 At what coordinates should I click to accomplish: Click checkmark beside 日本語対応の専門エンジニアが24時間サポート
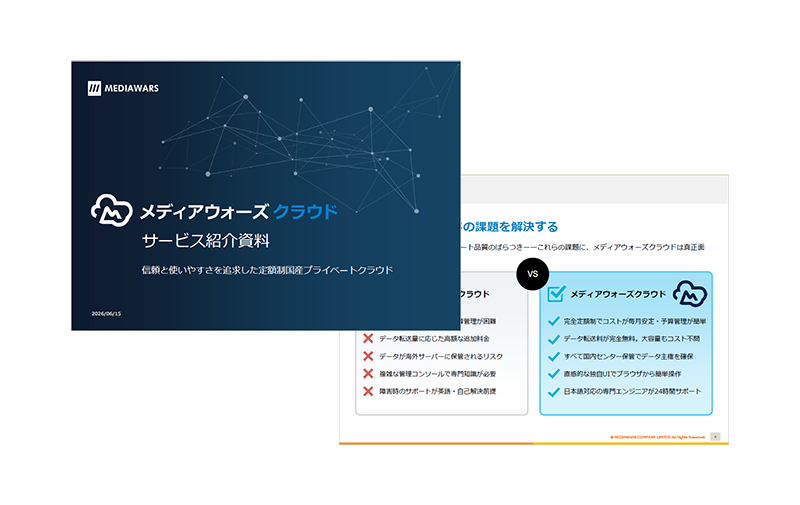[x=554, y=392]
